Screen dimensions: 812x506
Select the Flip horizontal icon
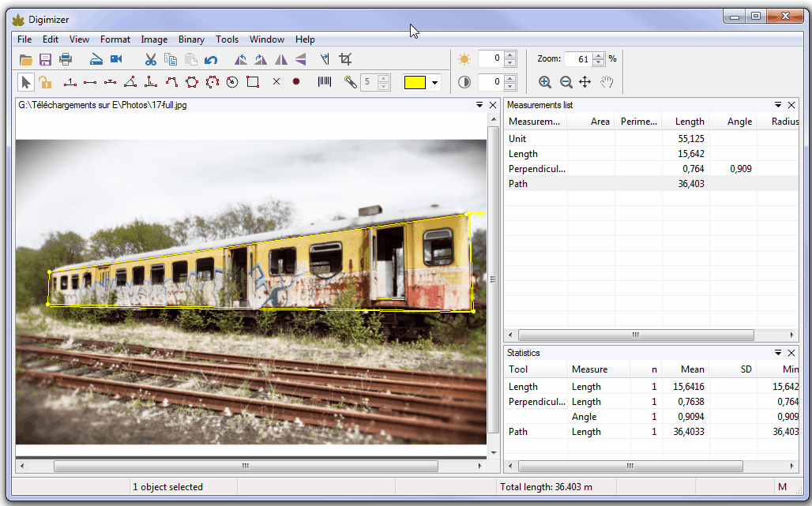(x=281, y=59)
